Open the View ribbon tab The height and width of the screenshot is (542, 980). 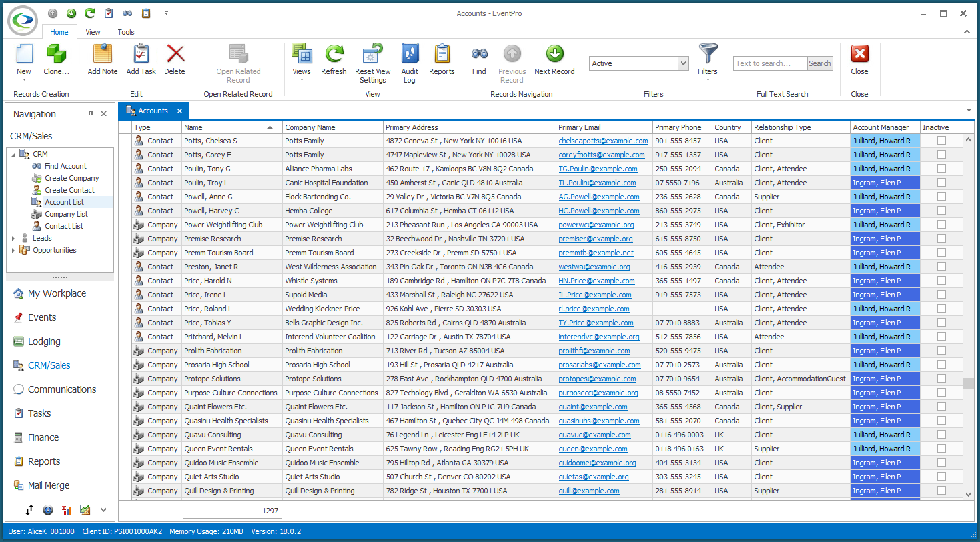[93, 32]
